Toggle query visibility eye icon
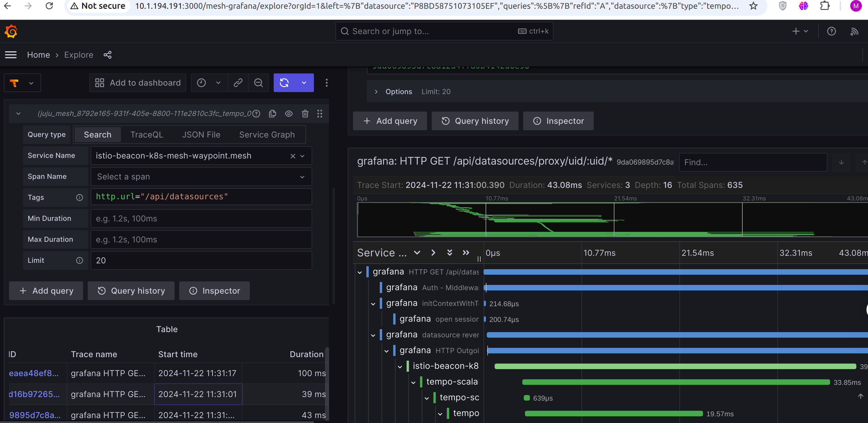 (x=289, y=114)
